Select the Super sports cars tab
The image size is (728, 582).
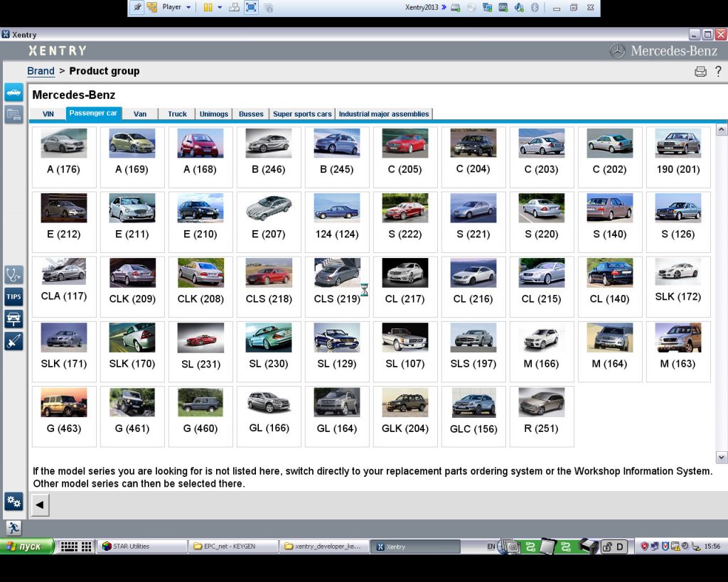[302, 114]
